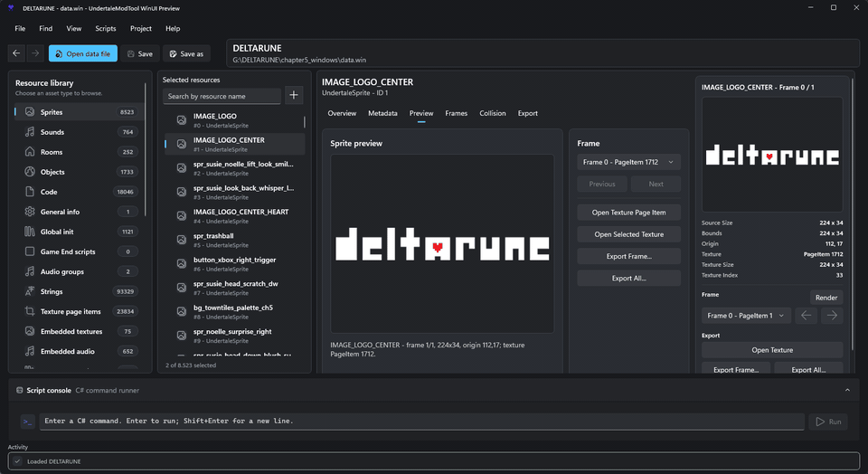Click the Embedded textures icon
868x474 pixels.
[30, 331]
